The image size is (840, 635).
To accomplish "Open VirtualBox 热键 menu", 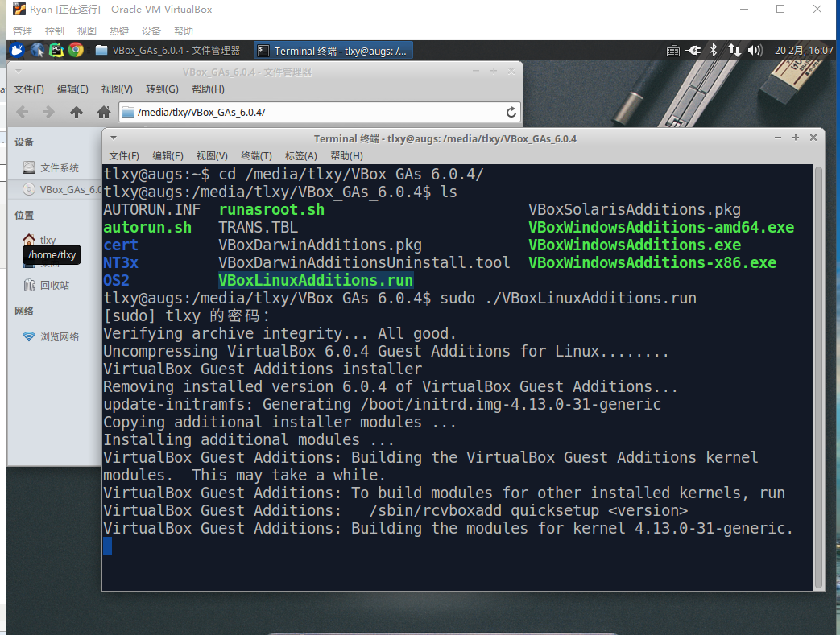I will tap(119, 31).
